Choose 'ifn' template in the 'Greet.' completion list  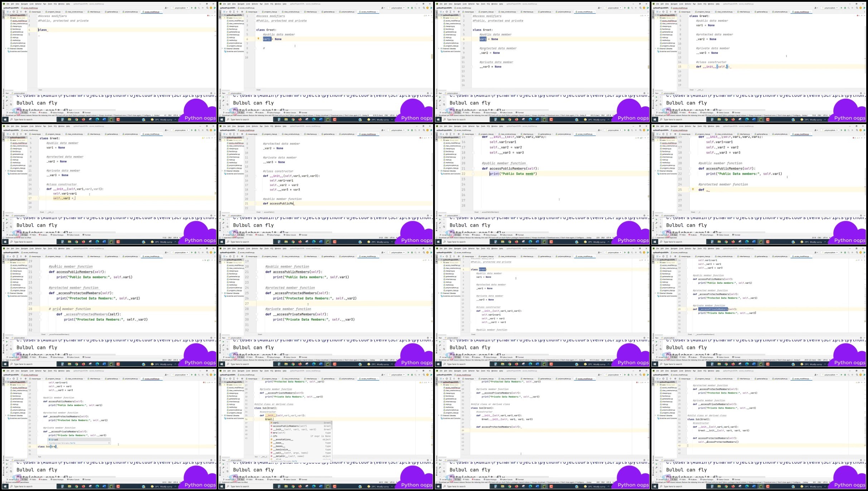(301, 436)
